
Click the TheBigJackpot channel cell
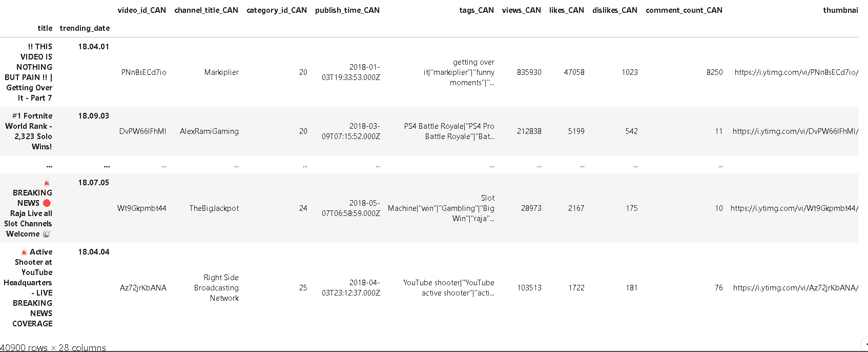click(214, 208)
